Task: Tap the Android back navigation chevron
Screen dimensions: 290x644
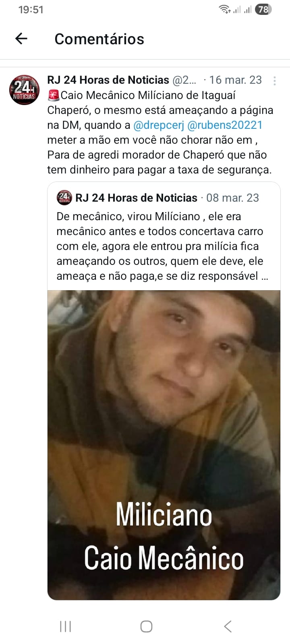Action: pos(228,626)
